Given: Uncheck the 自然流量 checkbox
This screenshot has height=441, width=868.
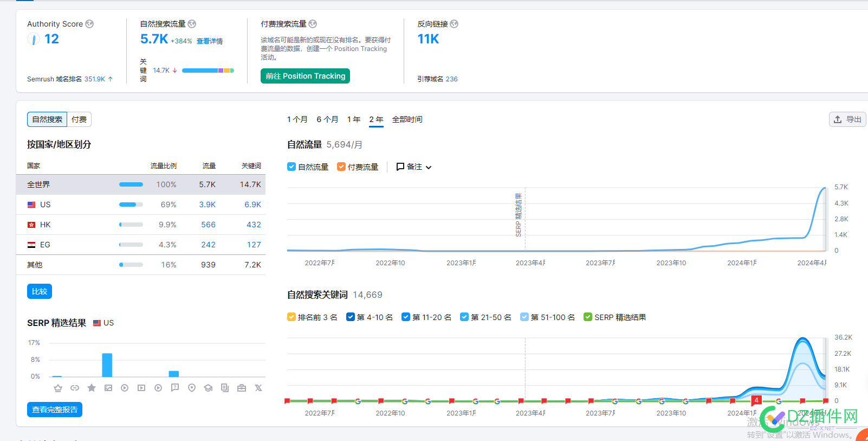Looking at the screenshot, I should pyautogui.click(x=292, y=167).
